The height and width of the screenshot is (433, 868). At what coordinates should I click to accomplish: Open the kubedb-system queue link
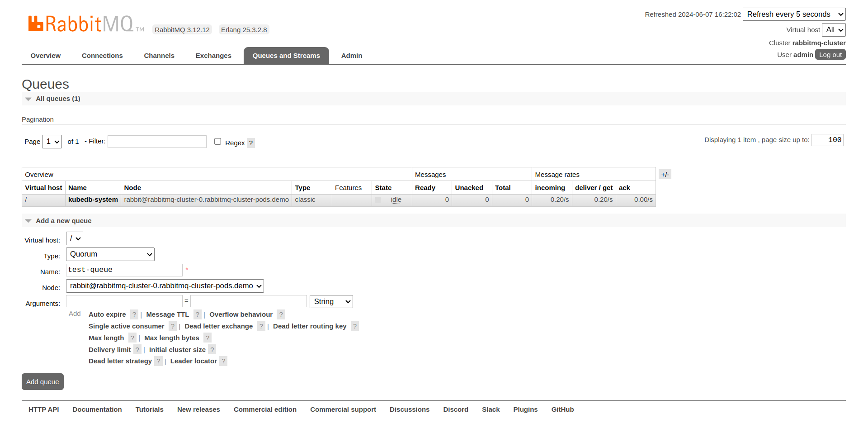point(93,200)
